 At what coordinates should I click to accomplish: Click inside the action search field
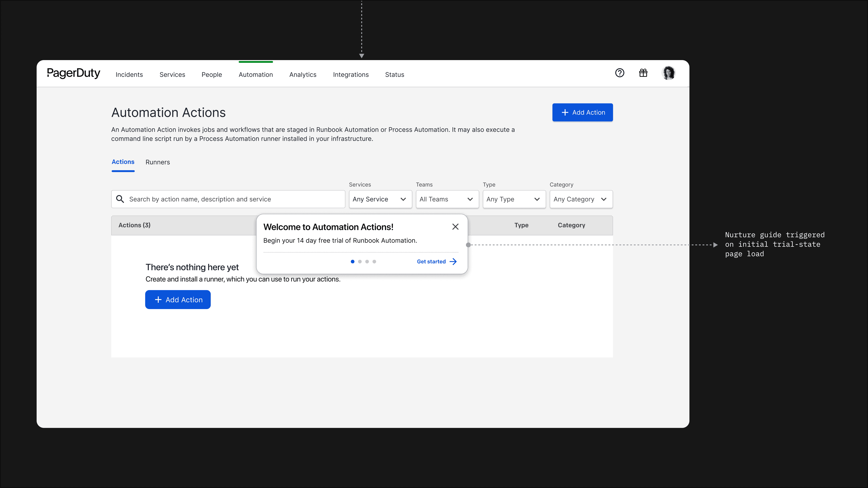click(x=229, y=199)
